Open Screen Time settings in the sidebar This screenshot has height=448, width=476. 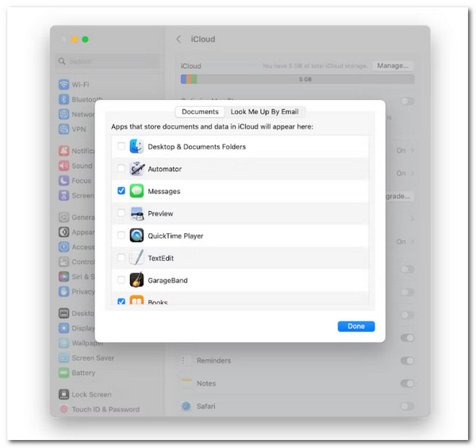click(76, 195)
